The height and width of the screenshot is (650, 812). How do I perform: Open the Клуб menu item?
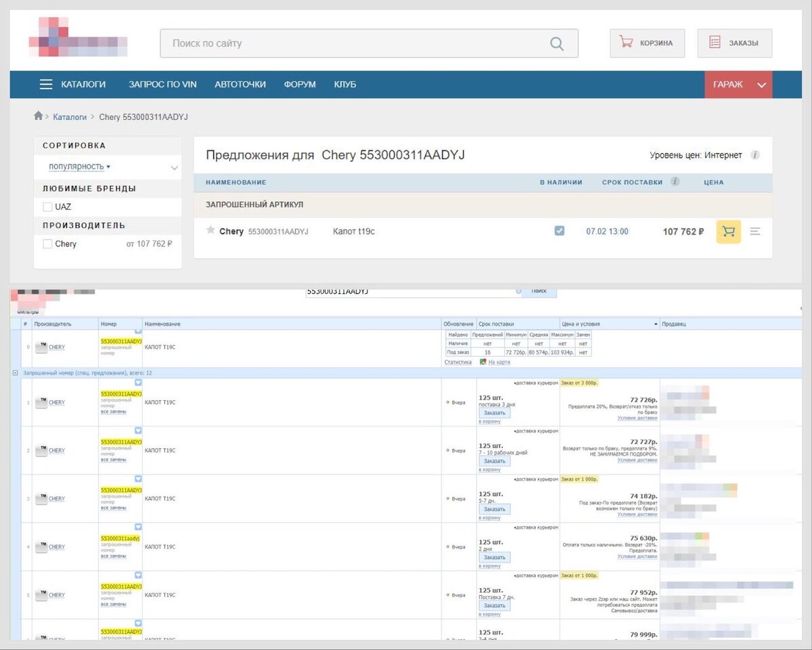(345, 85)
